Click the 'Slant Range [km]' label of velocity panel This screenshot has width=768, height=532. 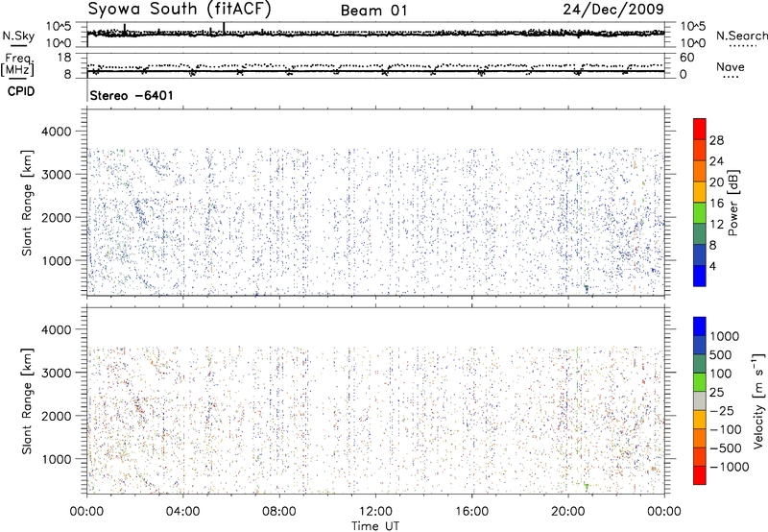tap(27, 401)
